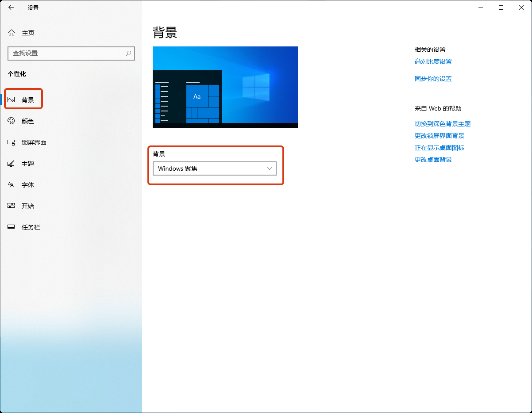Click the home icon beside 主页

(12, 33)
